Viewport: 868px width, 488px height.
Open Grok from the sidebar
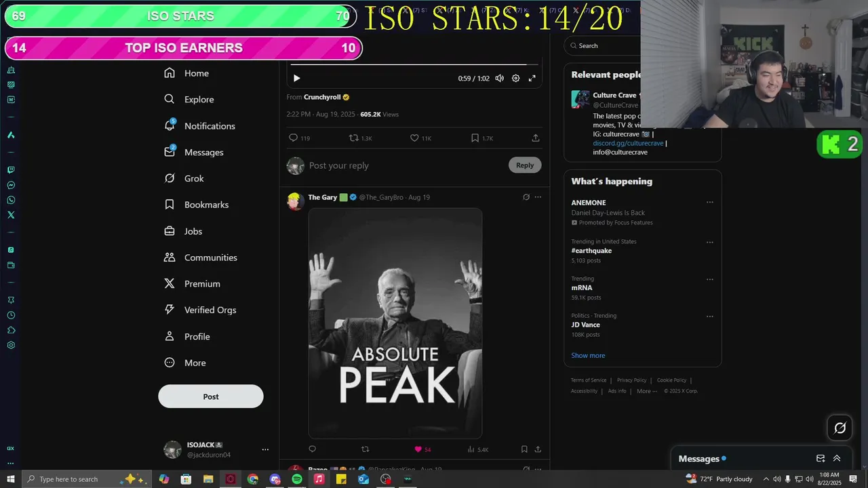pos(184,178)
